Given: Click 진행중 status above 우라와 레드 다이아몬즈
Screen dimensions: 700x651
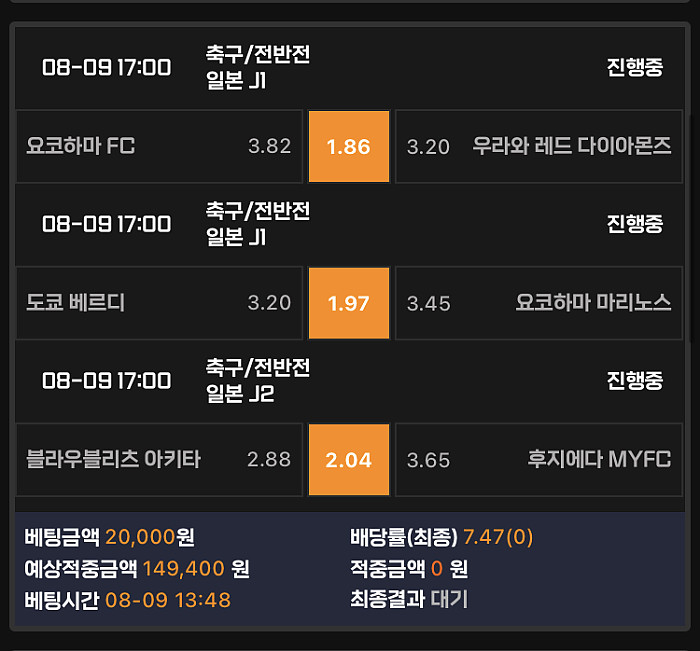Looking at the screenshot, I should point(634,67).
